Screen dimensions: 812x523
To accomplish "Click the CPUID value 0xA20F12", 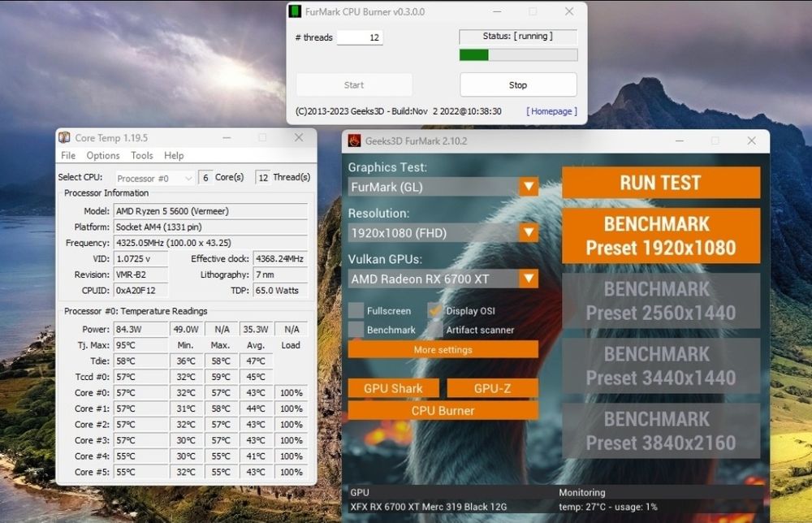I will pos(140,291).
